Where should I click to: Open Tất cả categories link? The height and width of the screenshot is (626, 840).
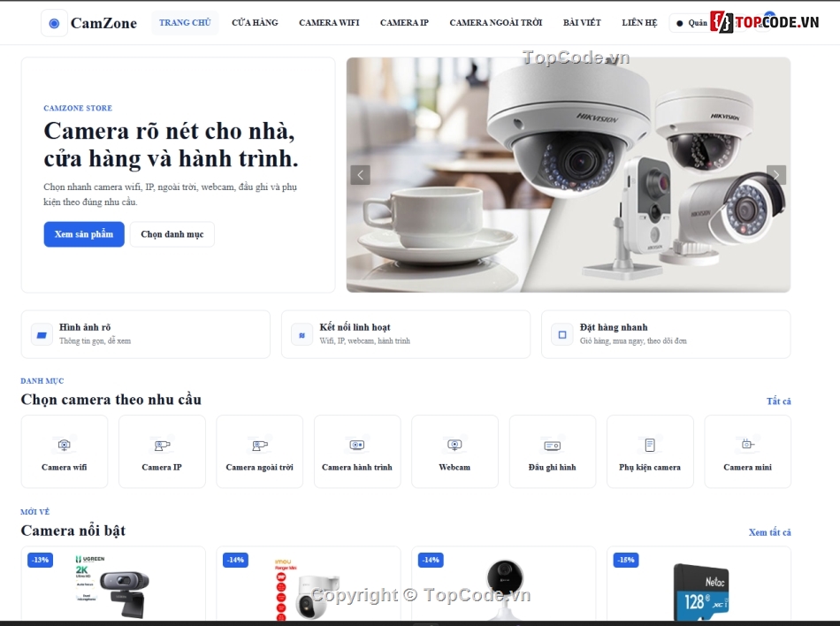point(778,401)
